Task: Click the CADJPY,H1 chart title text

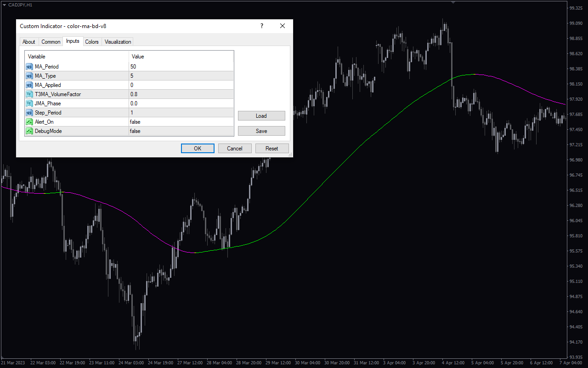Action: (20, 5)
